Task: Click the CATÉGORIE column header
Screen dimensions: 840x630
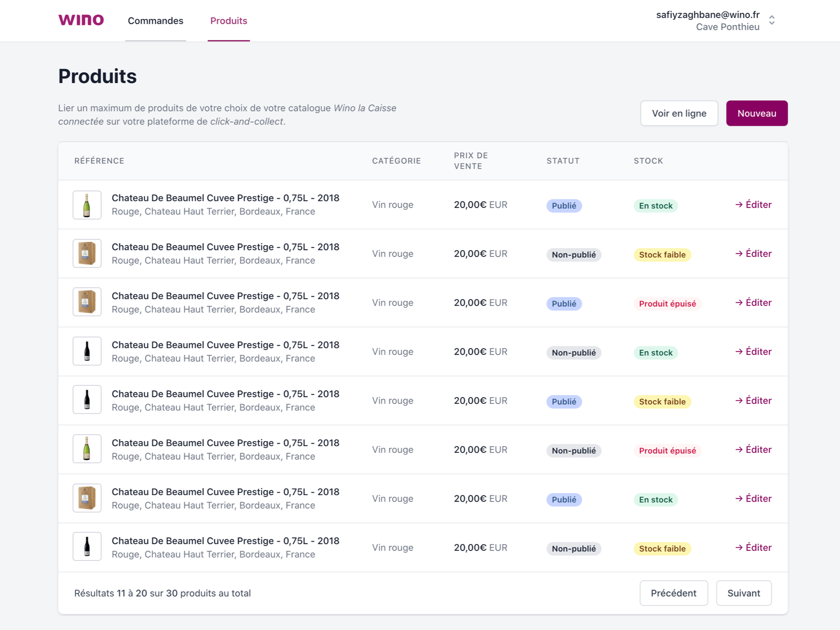Action: coord(396,161)
